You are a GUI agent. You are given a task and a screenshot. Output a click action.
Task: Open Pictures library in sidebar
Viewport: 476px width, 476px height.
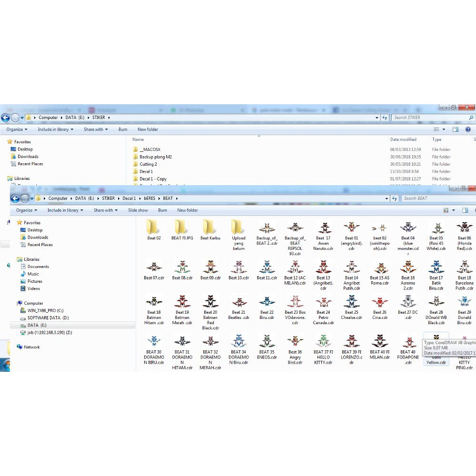(35, 281)
